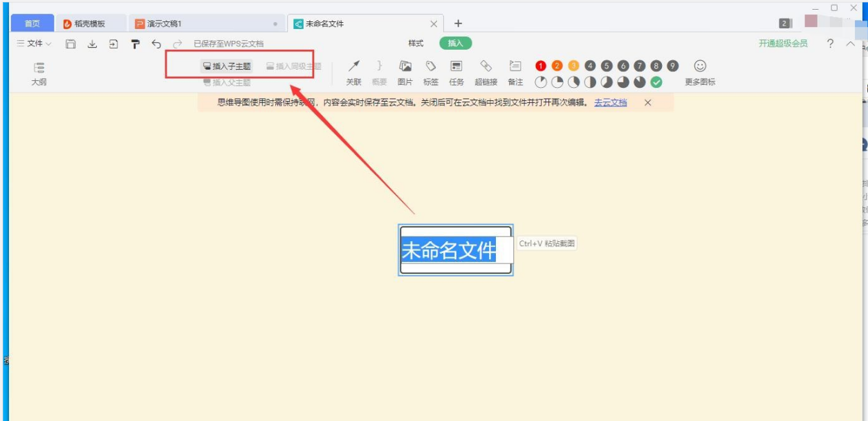
Task: Set seven-eighths progress pie marker
Action: [640, 82]
